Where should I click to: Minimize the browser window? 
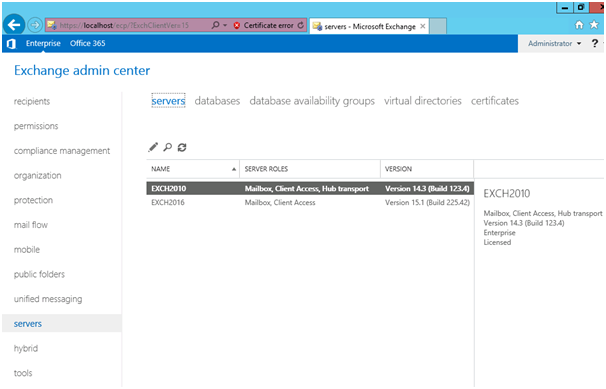tap(565, 8)
